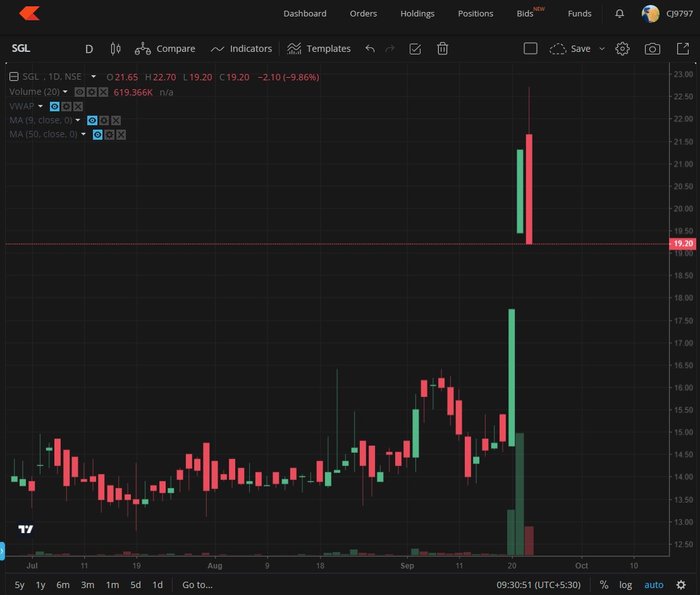Remove the VWAP indicator
This screenshot has width=700, height=595.
click(x=78, y=106)
